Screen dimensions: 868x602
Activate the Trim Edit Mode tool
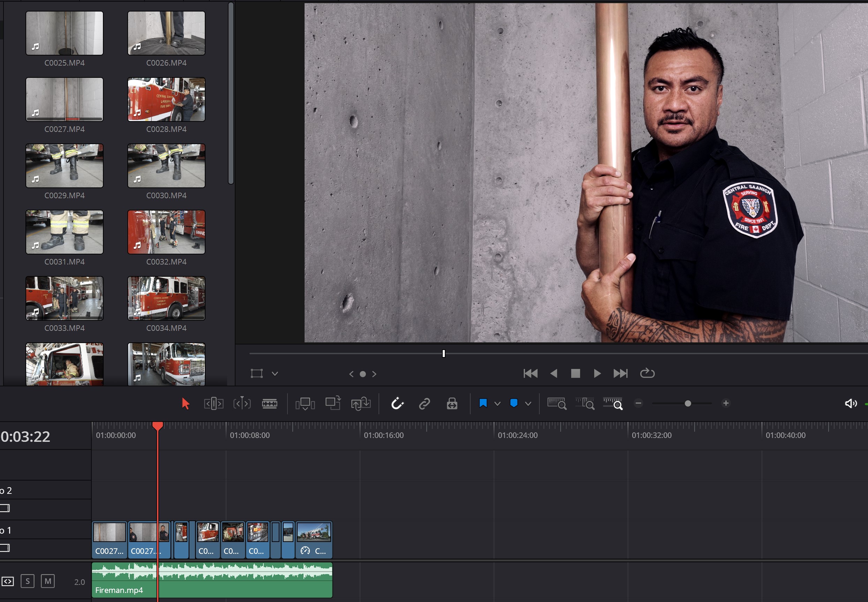214,403
